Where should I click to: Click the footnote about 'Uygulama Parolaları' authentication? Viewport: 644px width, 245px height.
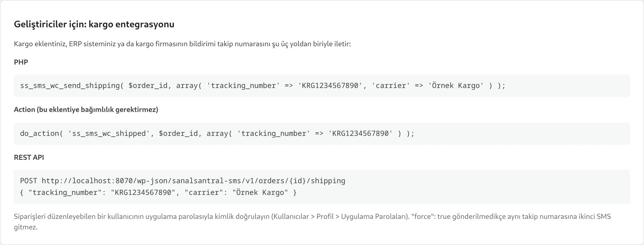[x=312, y=222]
